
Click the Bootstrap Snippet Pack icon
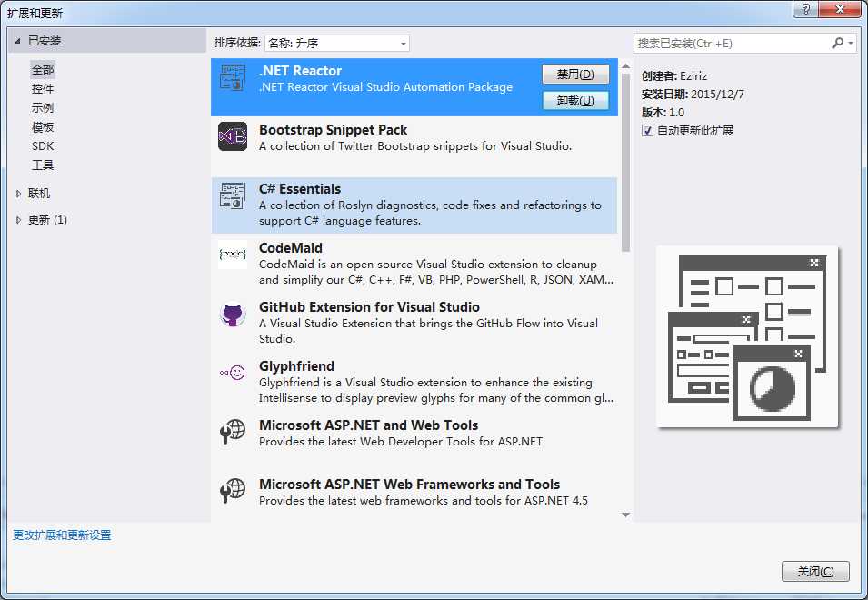[233, 136]
